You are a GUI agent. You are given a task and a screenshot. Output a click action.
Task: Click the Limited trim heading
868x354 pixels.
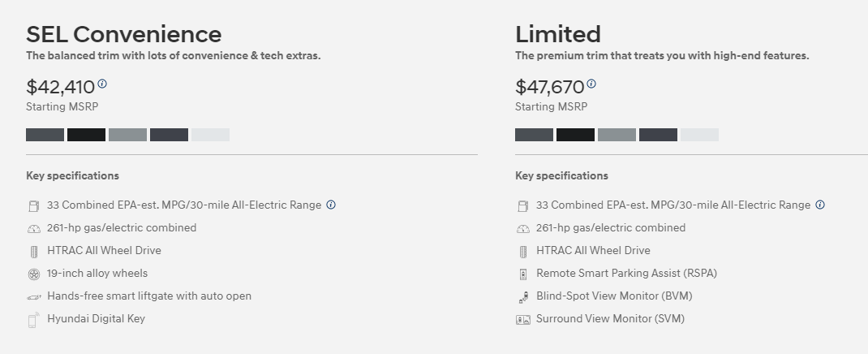coord(557,34)
